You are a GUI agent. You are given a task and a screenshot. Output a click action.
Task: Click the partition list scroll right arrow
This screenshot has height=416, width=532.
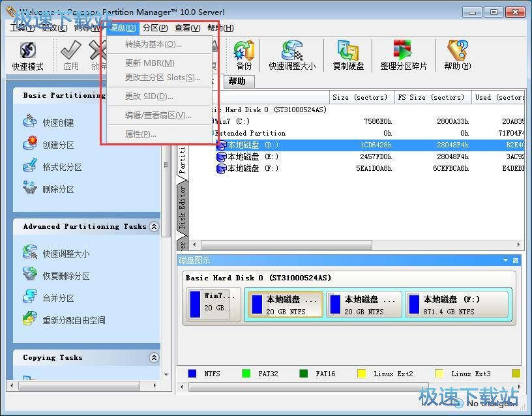(518, 245)
